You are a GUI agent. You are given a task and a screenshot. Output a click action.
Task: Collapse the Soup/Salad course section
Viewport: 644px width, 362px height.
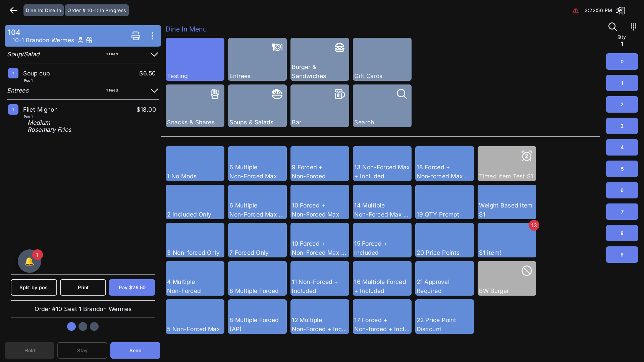(154, 54)
